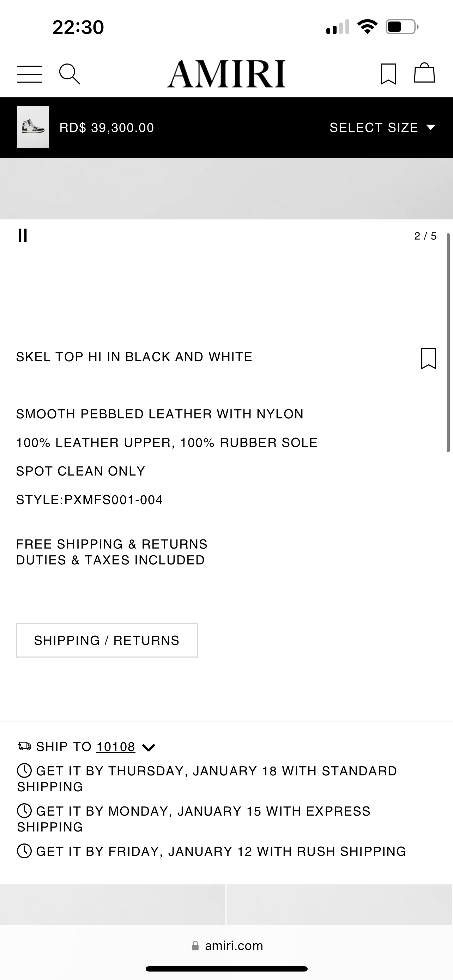Screen dimensions: 453x980
Task: Tap the delivery truck icon
Action: tap(24, 746)
